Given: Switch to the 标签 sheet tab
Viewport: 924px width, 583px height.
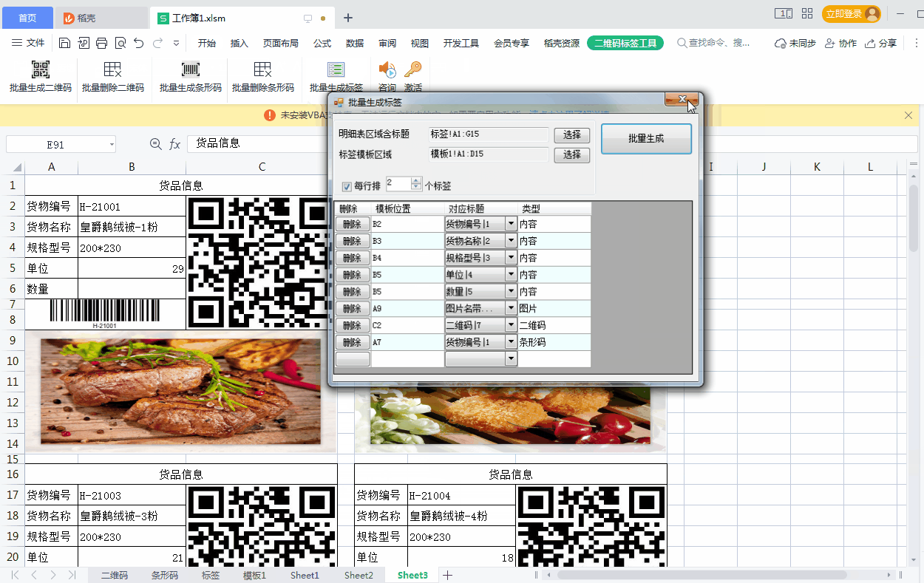Looking at the screenshot, I should point(211,575).
